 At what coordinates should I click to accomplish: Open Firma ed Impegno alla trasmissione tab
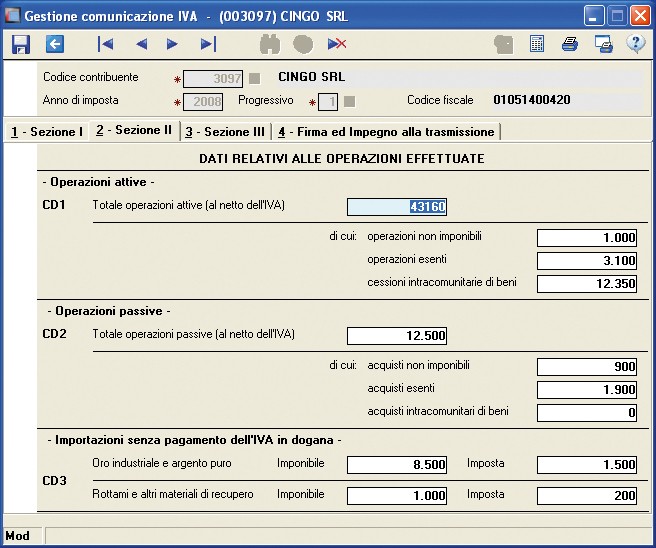[388, 132]
